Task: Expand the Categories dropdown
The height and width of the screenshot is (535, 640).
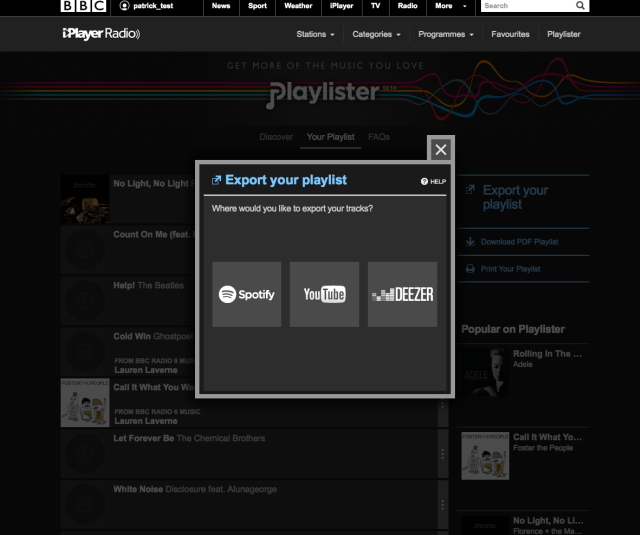Action: 376,34
